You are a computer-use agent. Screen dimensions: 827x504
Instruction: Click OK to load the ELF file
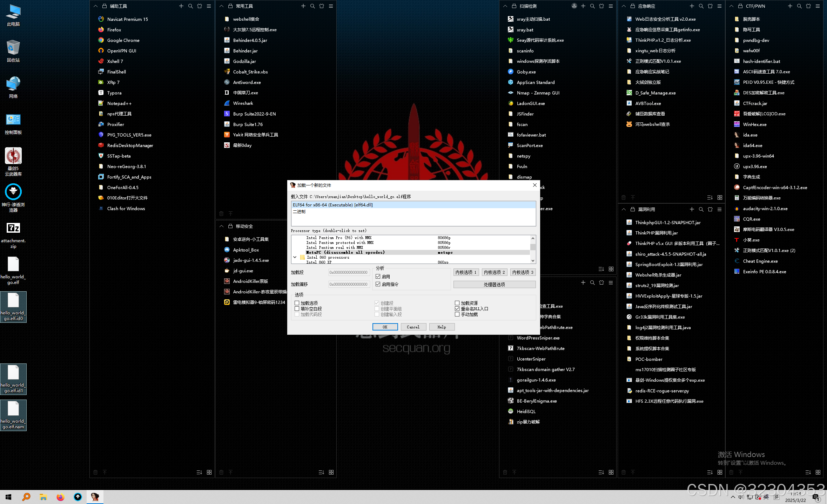(385, 327)
